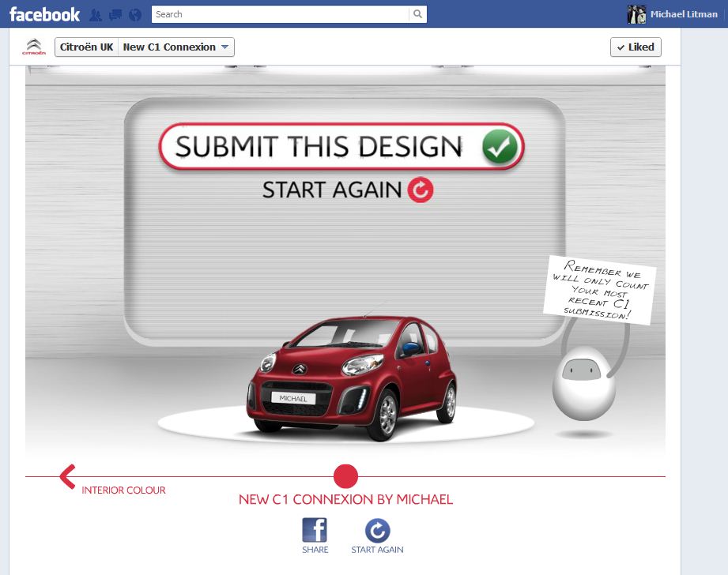Click the blue Start Again circular icon
The image size is (728, 575).
pos(377,530)
